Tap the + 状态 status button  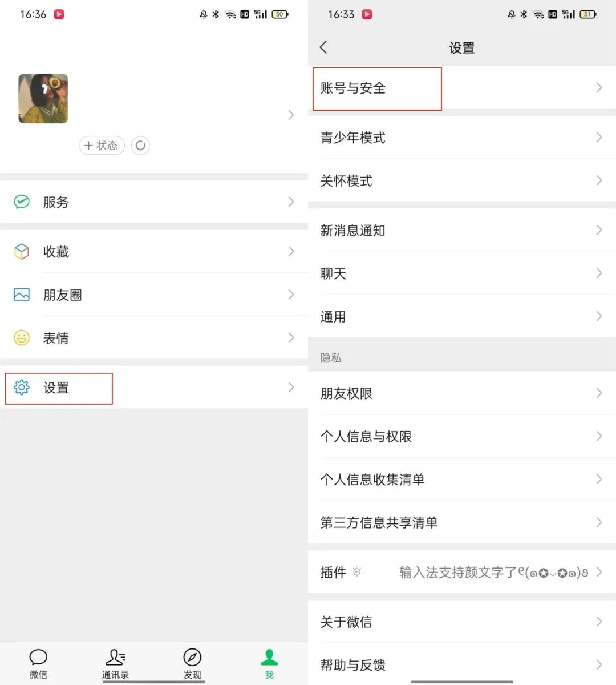coord(102,146)
